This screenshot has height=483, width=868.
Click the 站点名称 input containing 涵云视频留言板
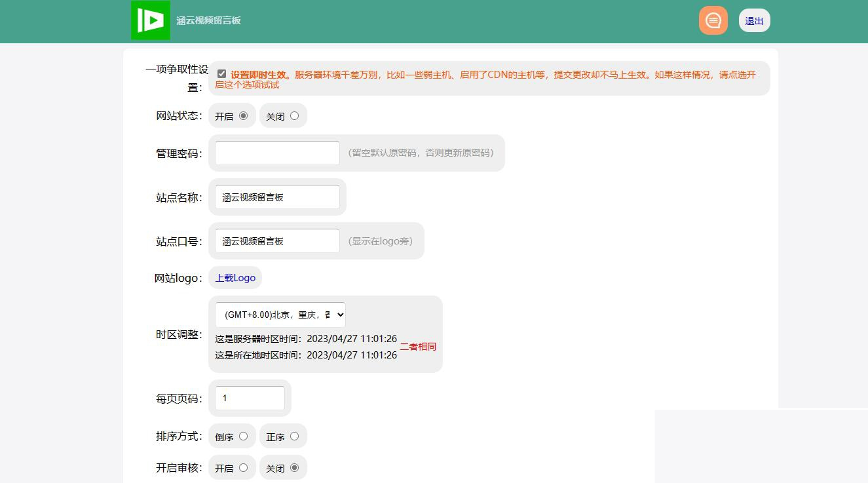tap(276, 197)
